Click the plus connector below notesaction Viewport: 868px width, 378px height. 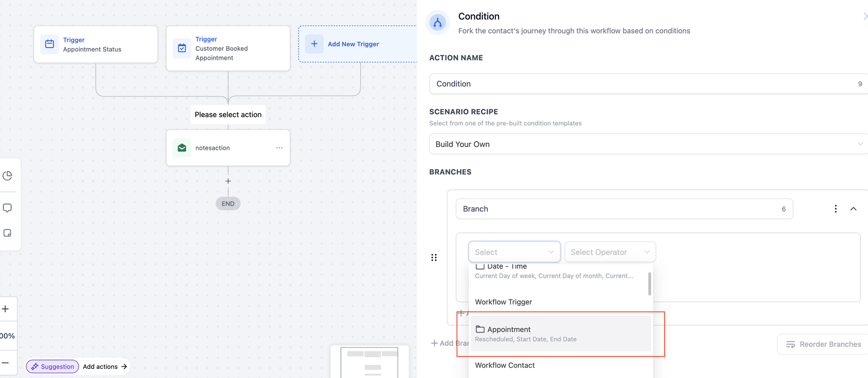click(228, 181)
